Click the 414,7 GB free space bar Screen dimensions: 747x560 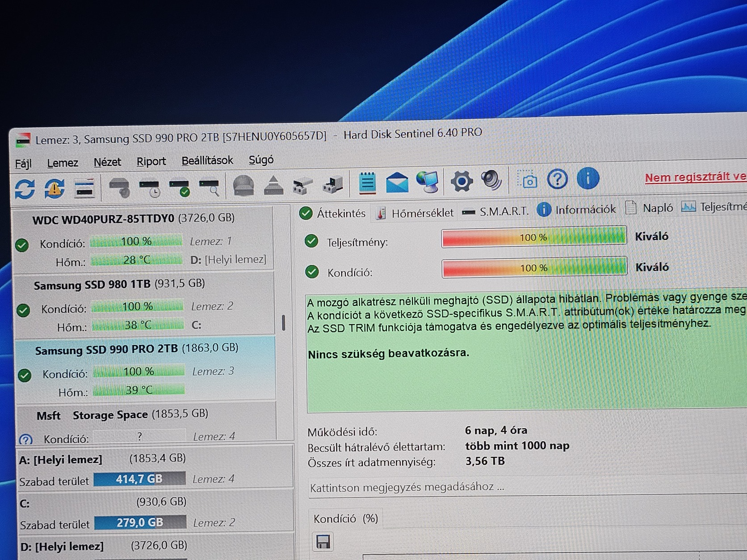point(139,479)
